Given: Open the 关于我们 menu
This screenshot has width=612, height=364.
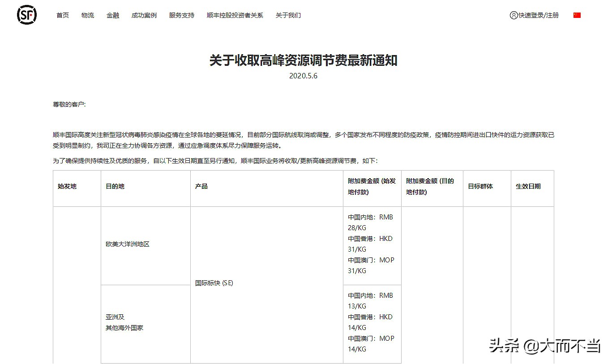Looking at the screenshot, I should (x=288, y=15).
